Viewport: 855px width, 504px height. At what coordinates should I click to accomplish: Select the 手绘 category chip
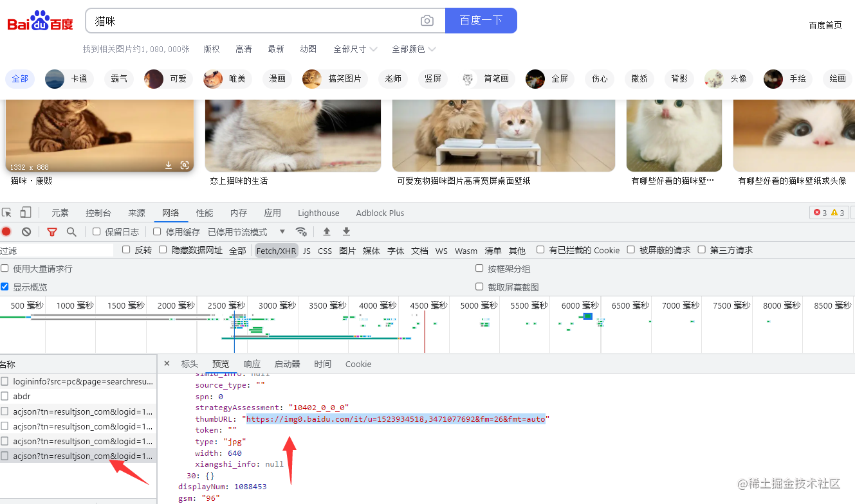tap(788, 78)
